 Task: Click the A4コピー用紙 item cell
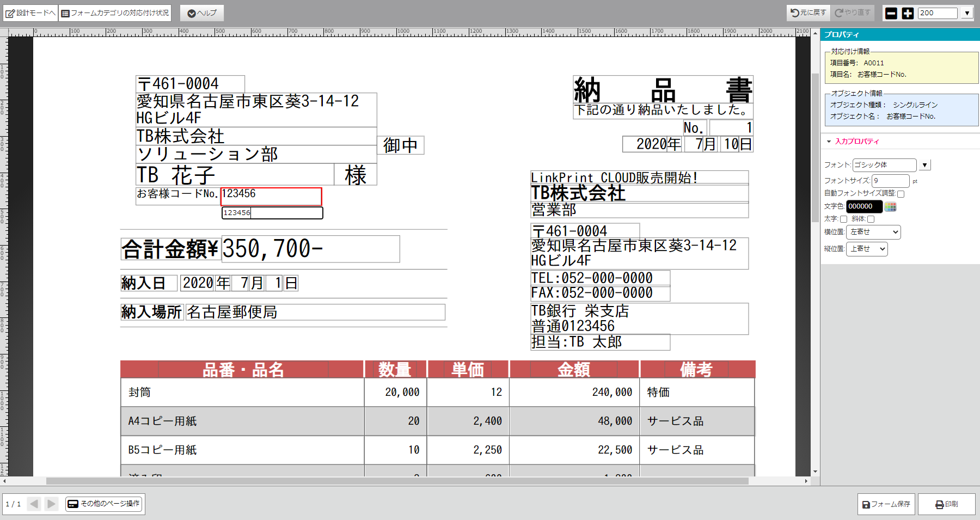(242, 421)
